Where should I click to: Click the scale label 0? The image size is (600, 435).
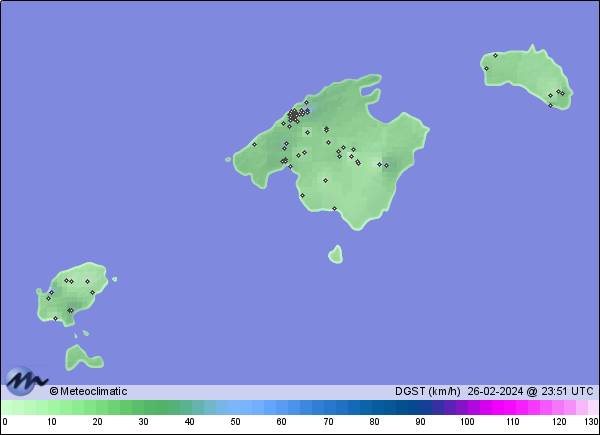(4, 422)
